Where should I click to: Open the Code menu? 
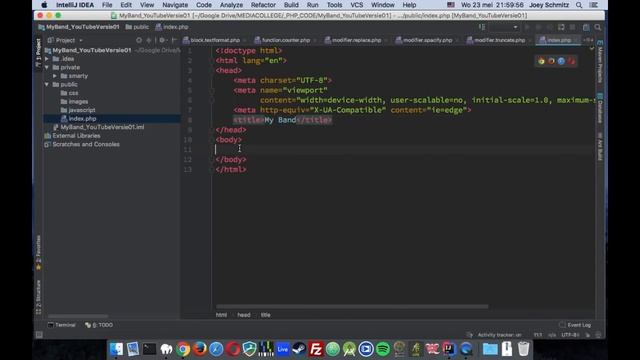204,5
